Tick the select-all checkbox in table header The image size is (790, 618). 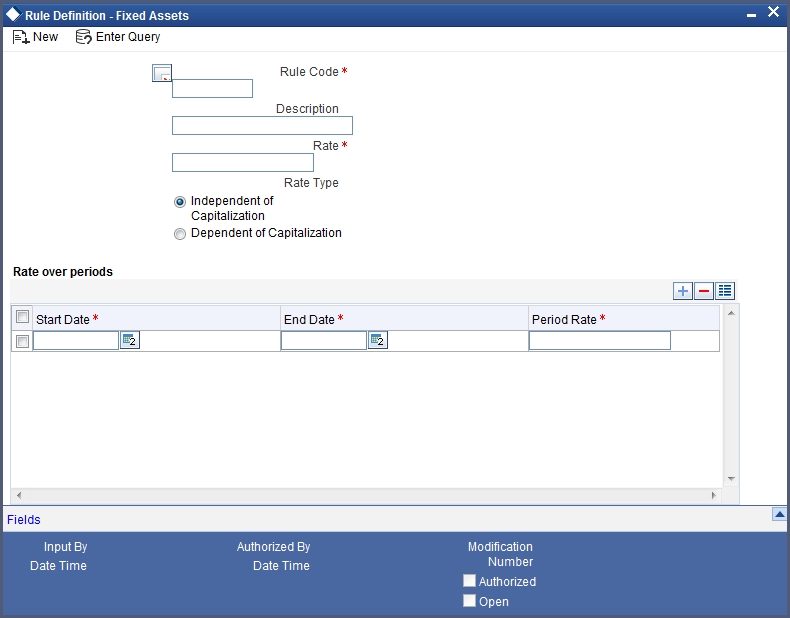pyautogui.click(x=22, y=317)
